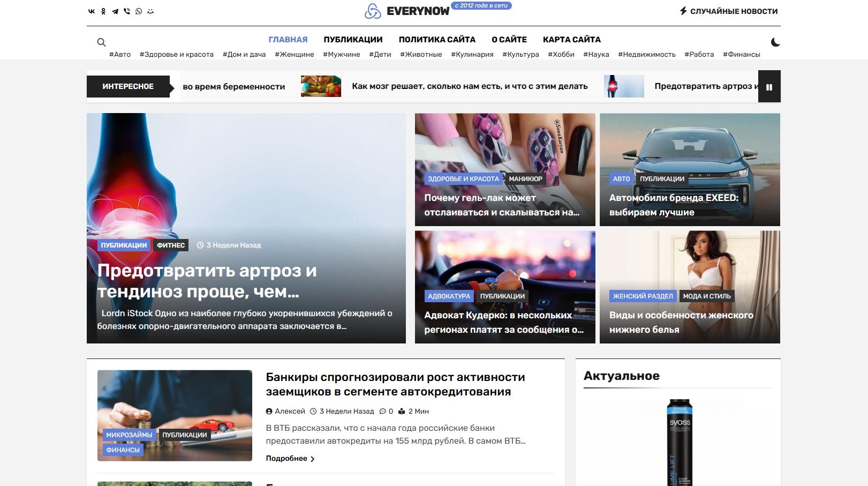868x486 pixels.
Task: Select the Главная menu item
Action: tap(288, 40)
